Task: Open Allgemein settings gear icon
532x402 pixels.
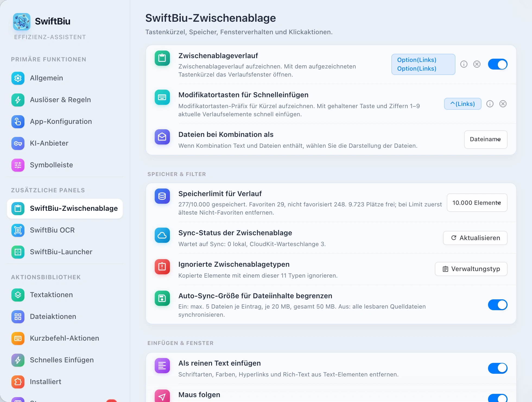Action: (x=18, y=78)
